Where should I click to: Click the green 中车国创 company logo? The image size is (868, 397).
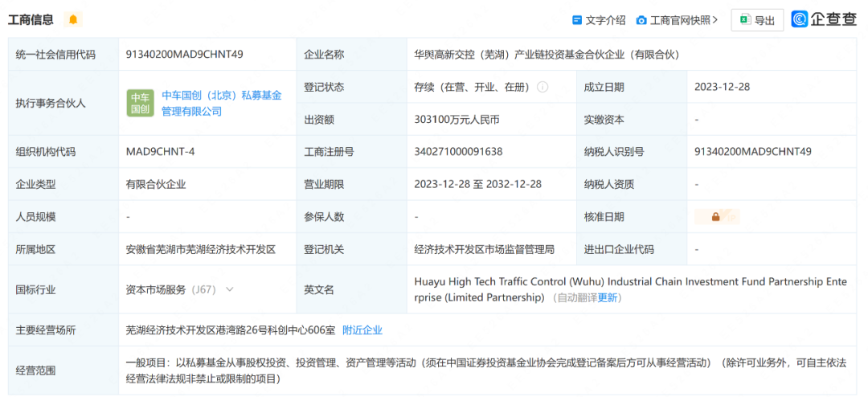[x=140, y=103]
